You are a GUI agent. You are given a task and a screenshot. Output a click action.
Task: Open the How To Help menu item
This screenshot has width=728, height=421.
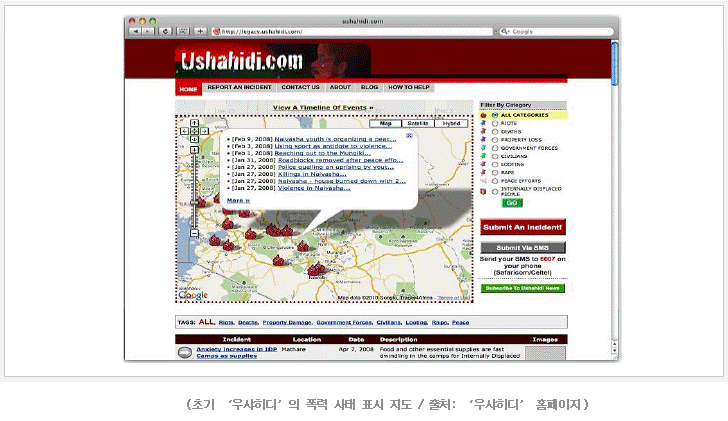(409, 87)
